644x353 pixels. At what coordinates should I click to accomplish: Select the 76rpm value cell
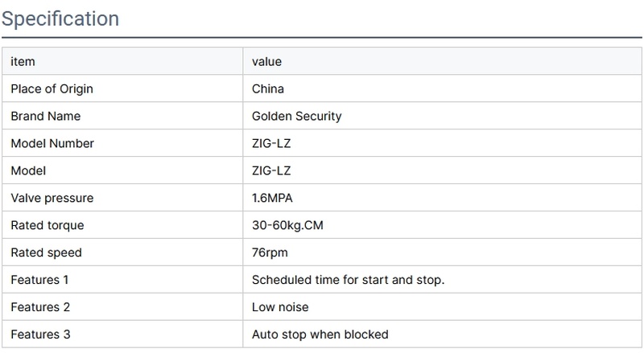270,252
